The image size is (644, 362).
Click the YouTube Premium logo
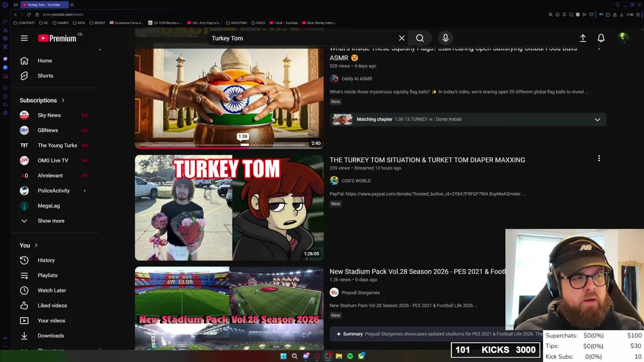[57, 38]
